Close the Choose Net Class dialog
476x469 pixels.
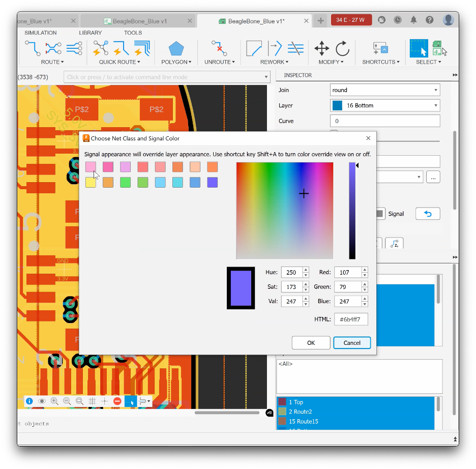tap(368, 138)
